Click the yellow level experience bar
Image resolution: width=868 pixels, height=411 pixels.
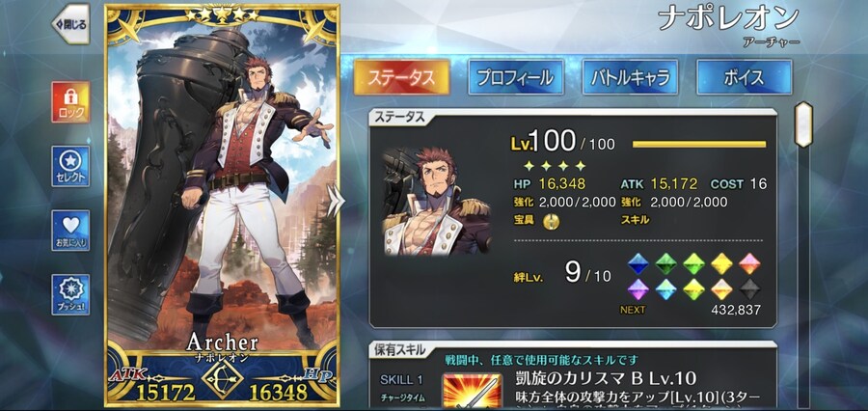point(699,145)
